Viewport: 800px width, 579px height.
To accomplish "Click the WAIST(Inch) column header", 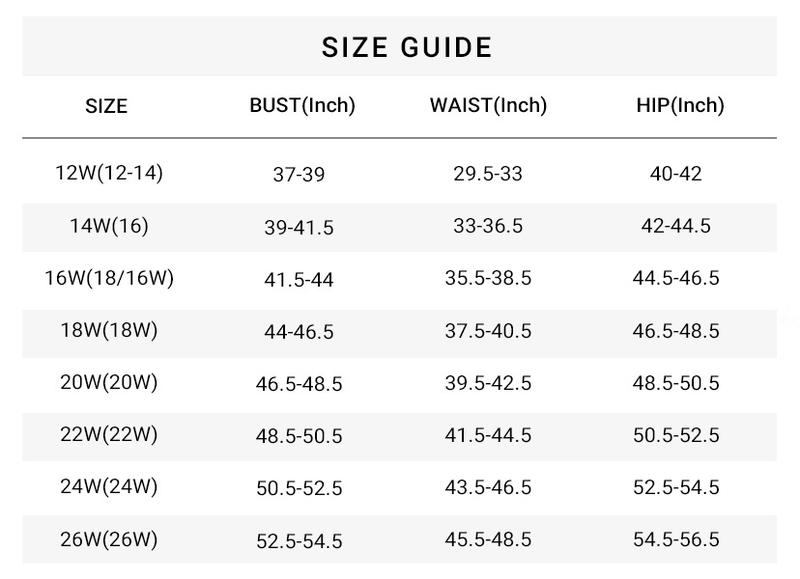I will point(488,105).
